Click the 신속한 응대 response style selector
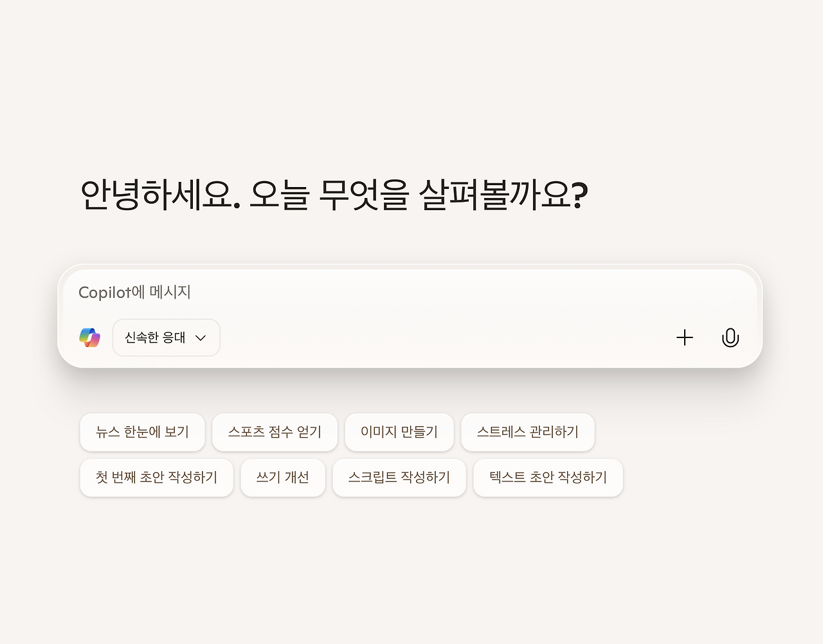Viewport: 823px width, 644px height. 166,337
